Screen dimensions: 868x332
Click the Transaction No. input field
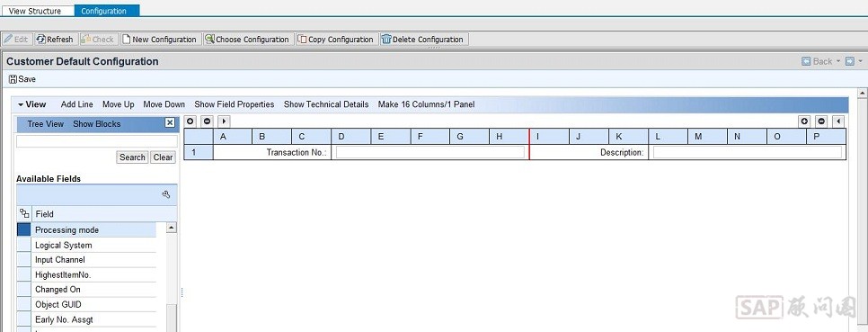coord(430,152)
